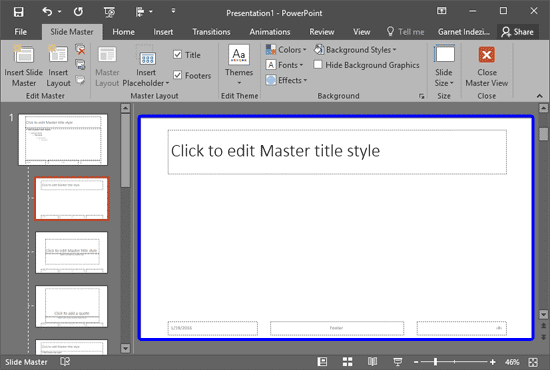Open the Master Layout button
550x370 pixels.
(x=107, y=66)
